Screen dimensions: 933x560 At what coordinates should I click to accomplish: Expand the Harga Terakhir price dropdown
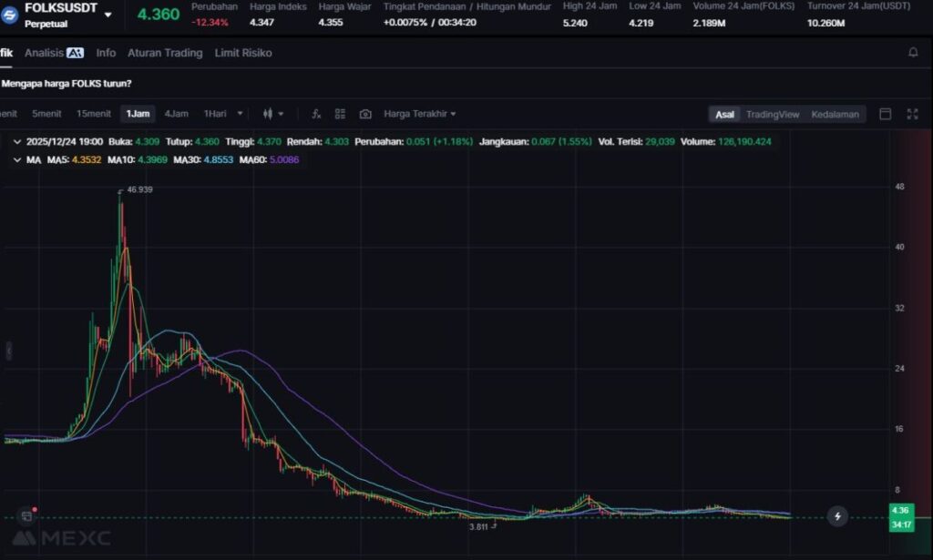point(420,114)
